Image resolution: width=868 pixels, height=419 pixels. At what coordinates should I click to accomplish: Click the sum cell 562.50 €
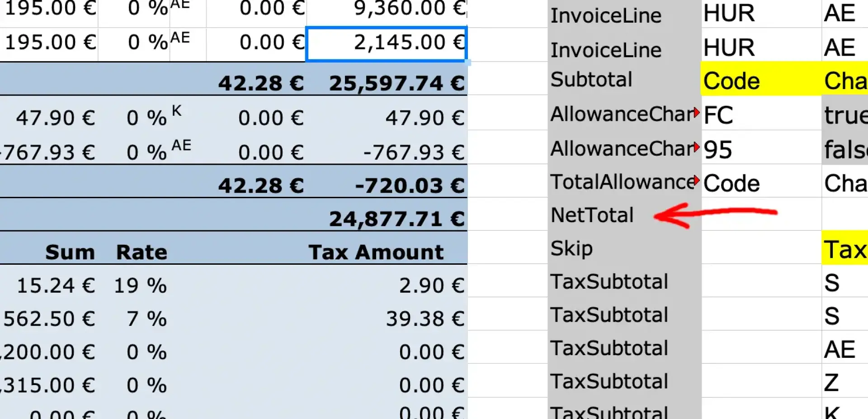49,319
